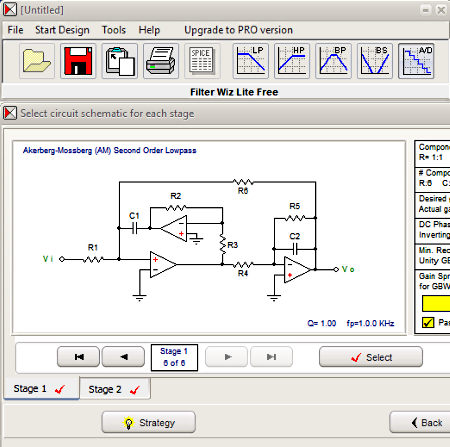This screenshot has width=450, height=447.
Task: Print using the printer icon
Action: tap(161, 61)
